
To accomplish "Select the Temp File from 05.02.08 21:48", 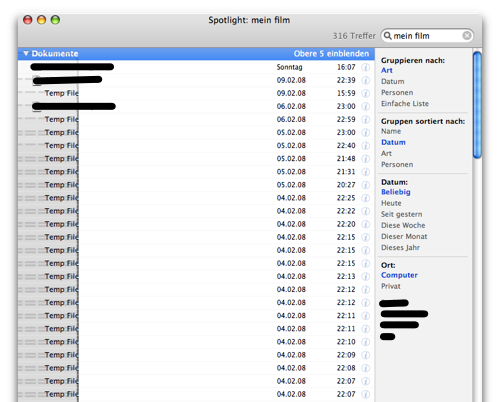I will (x=197, y=159).
